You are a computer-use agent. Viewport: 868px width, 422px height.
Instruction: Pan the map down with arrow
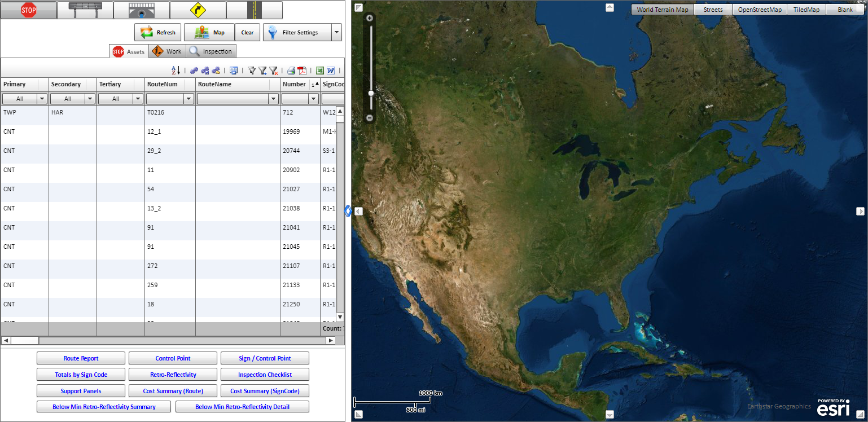(x=610, y=415)
